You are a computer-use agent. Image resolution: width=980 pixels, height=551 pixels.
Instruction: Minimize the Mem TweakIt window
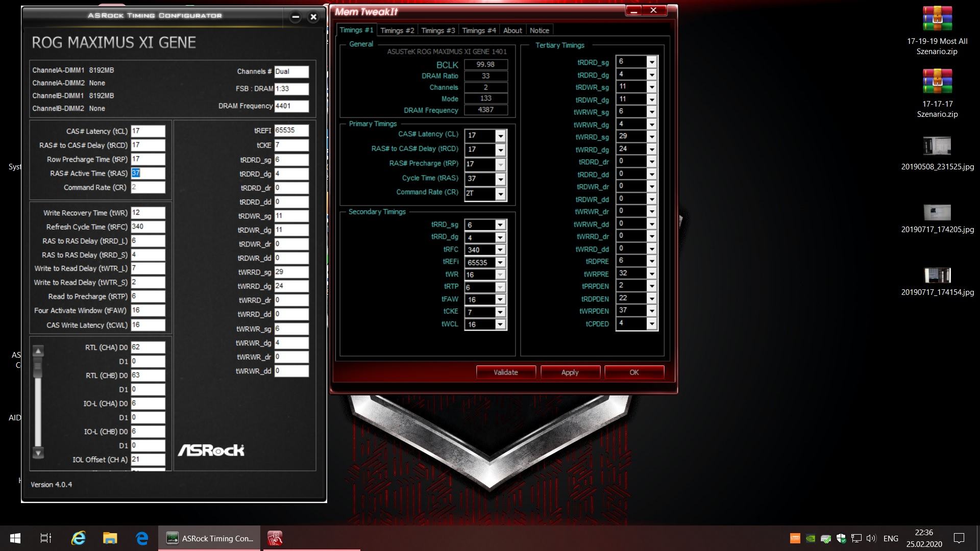[x=633, y=10]
